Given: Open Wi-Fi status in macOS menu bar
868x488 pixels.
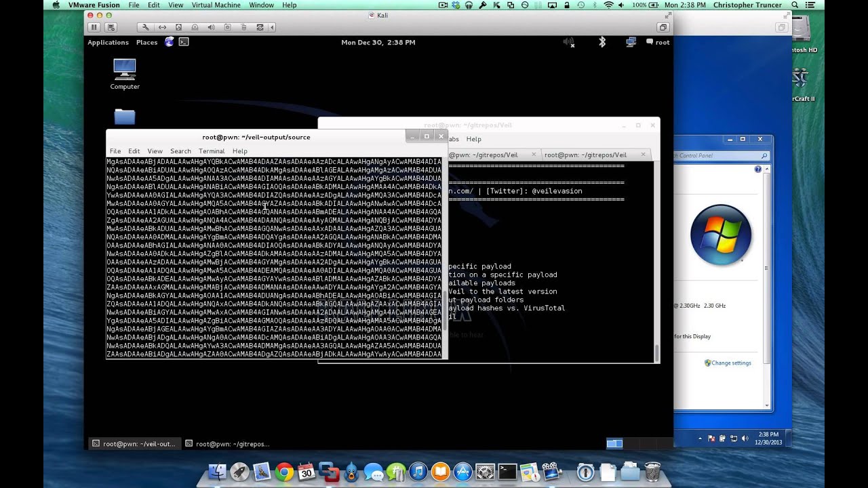Looking at the screenshot, I should click(x=608, y=5).
